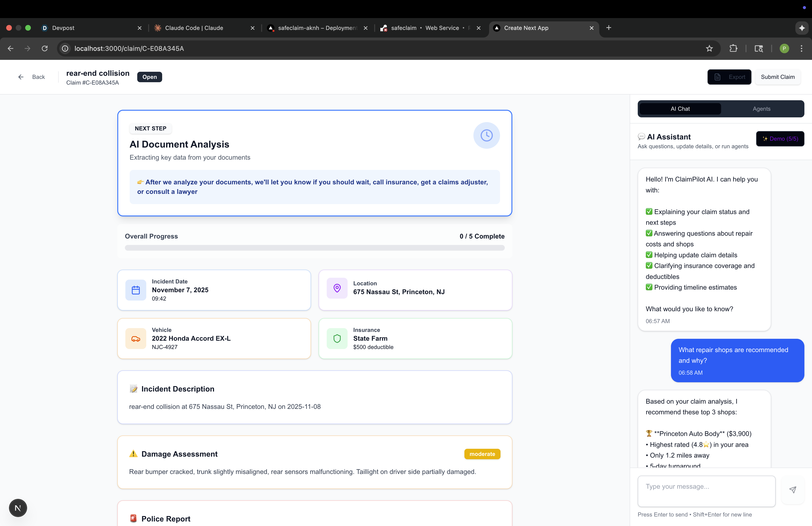Toggle the Demo (5/5) mode button
The image size is (812, 526).
(x=780, y=139)
